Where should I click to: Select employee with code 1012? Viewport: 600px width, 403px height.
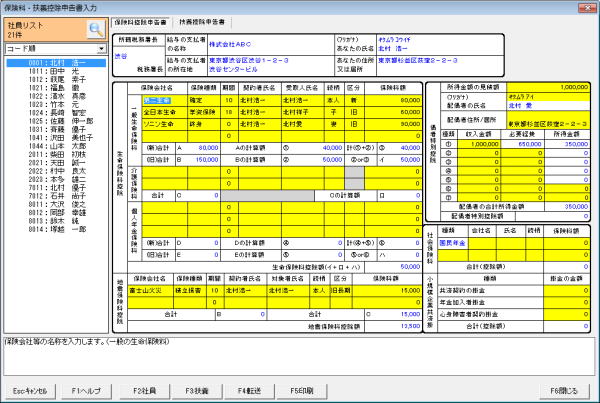(56, 80)
